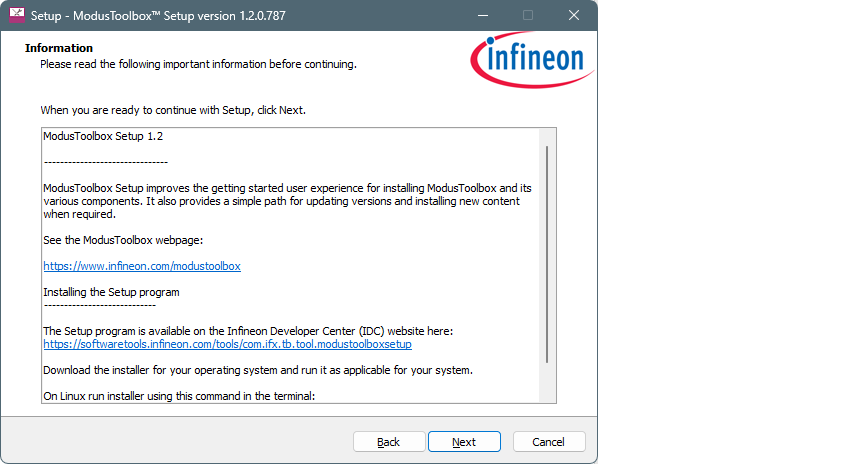
Task: Open the softwaretools.infineon.com setup link
Action: [227, 344]
